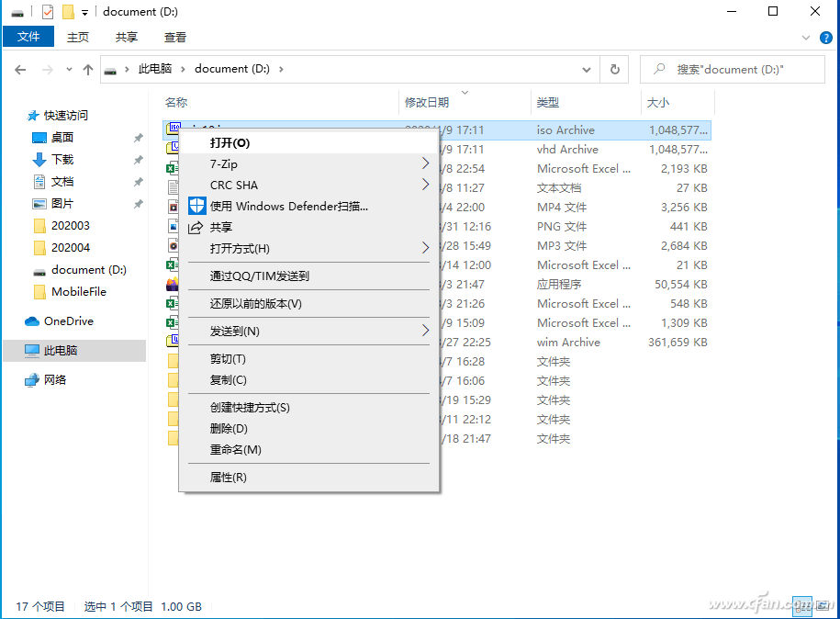
Task: Select 此电脑 in navigation pane
Action: pos(61,351)
